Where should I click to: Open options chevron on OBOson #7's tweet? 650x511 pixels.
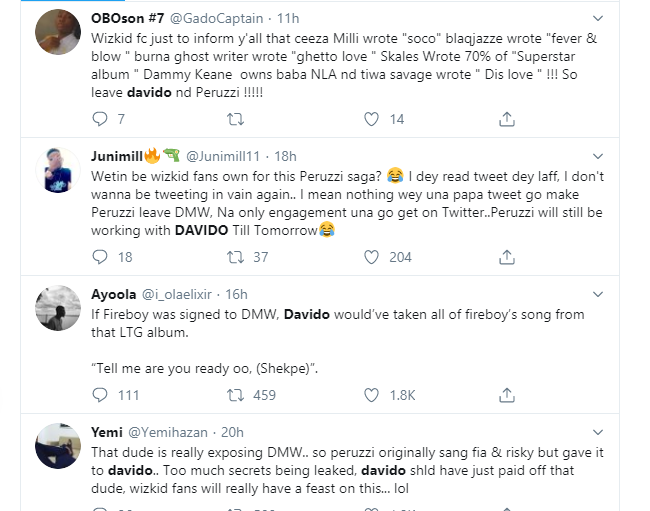tap(597, 18)
